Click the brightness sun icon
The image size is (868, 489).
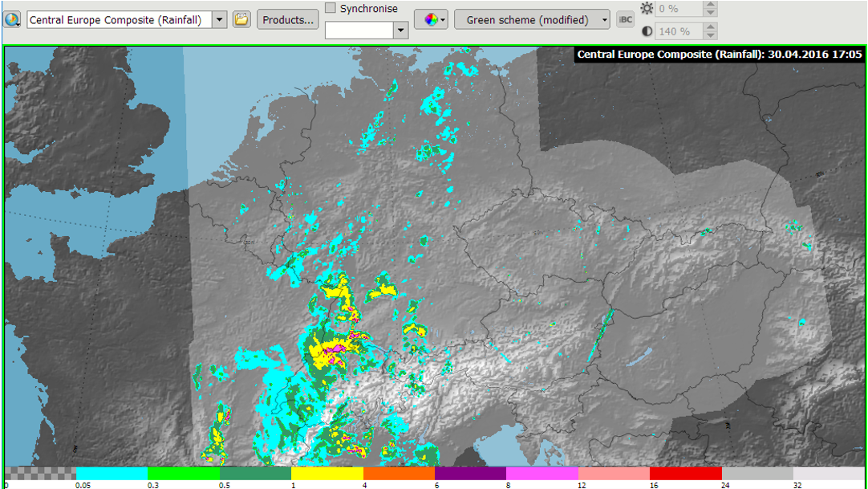(x=647, y=9)
